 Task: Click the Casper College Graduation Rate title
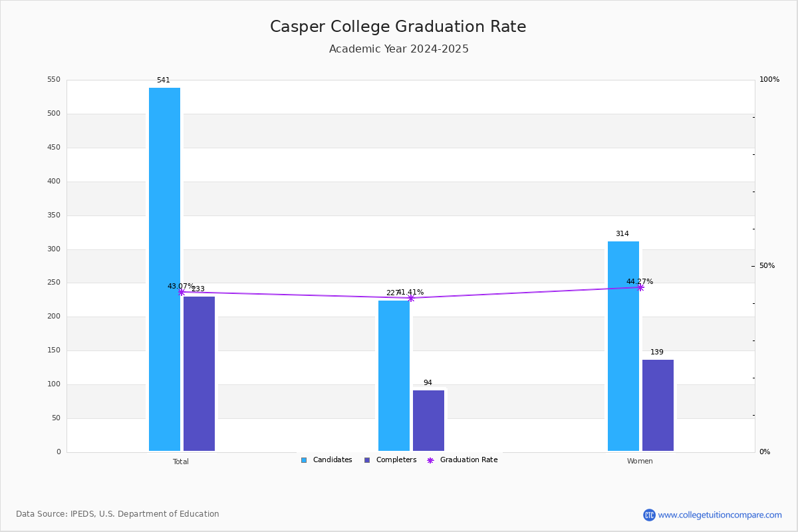pos(398,27)
